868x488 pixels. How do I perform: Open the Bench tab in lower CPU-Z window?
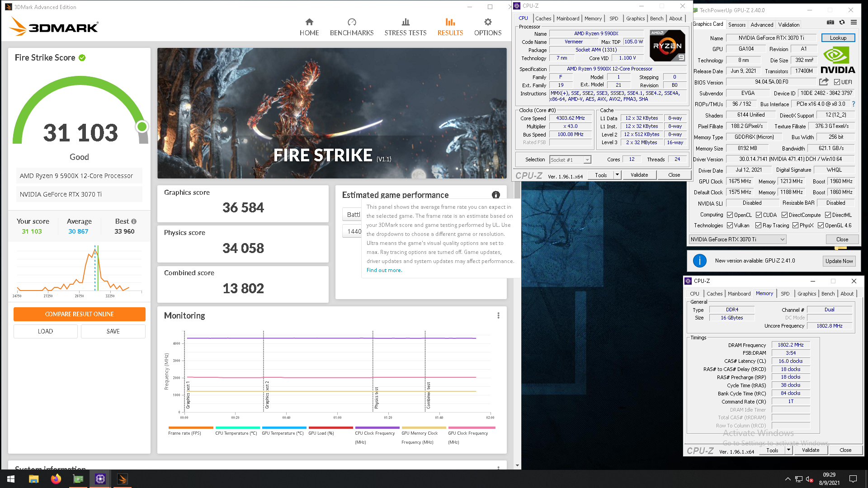click(828, 294)
